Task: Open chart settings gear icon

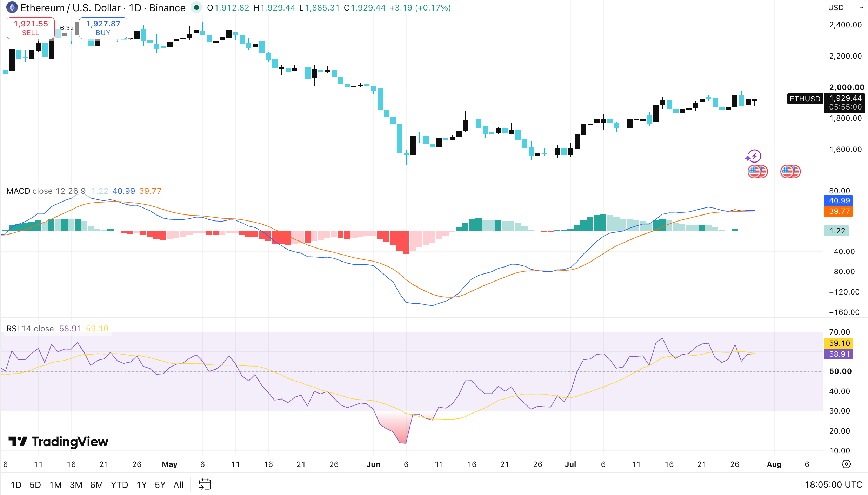Action: pyautogui.click(x=846, y=464)
